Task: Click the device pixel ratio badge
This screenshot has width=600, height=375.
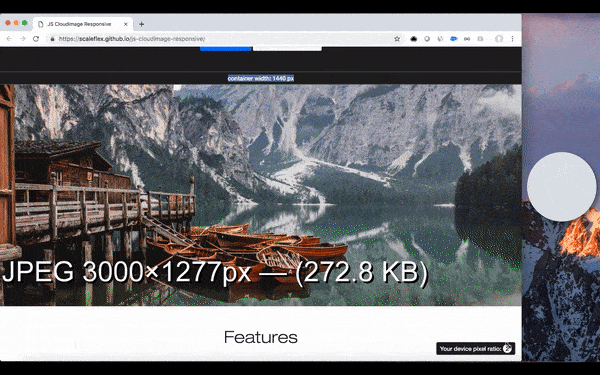Action: [x=476, y=349]
